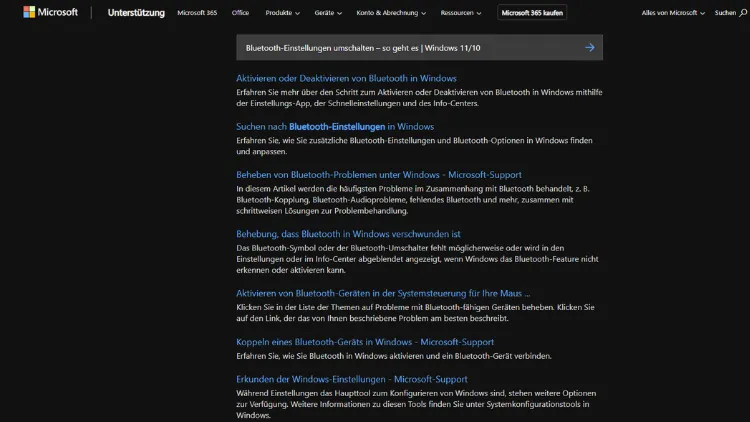Open the Microsoft 365 menu item
The image size is (750, 422).
coord(197,13)
